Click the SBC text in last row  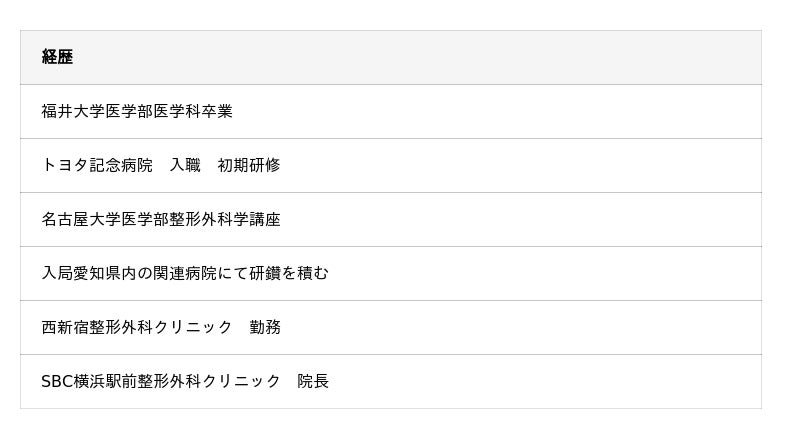pos(57,381)
